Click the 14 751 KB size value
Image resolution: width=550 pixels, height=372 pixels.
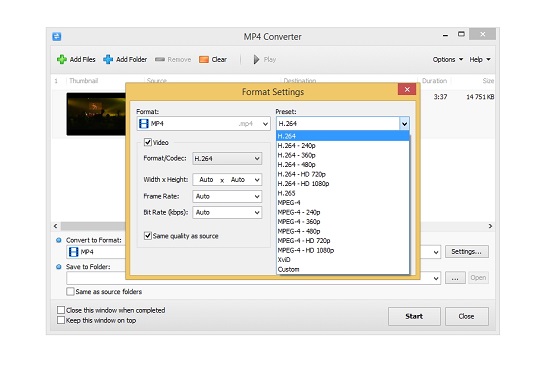pyautogui.click(x=480, y=97)
